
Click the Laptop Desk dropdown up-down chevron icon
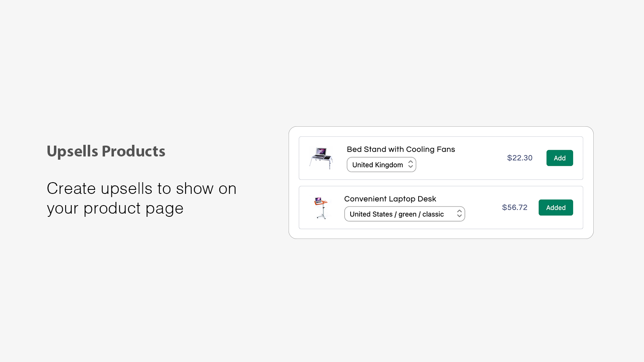click(x=459, y=214)
